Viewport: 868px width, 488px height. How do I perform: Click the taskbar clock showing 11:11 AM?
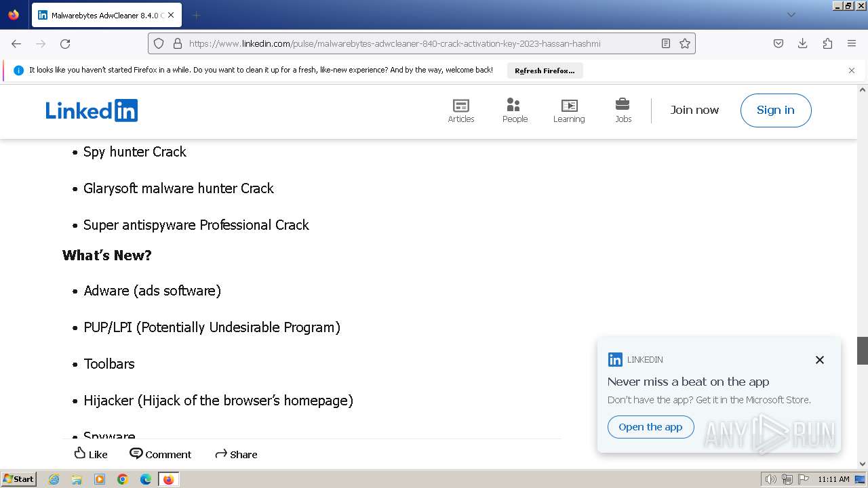click(833, 479)
